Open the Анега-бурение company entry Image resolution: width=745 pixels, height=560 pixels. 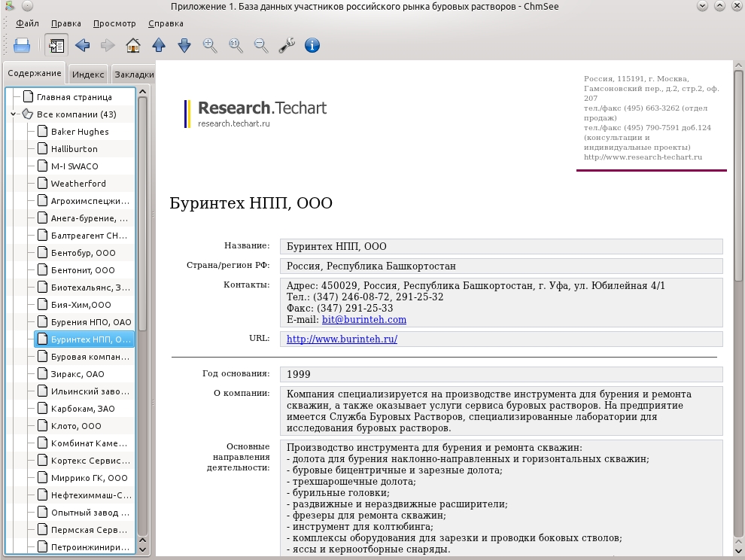[x=89, y=218]
